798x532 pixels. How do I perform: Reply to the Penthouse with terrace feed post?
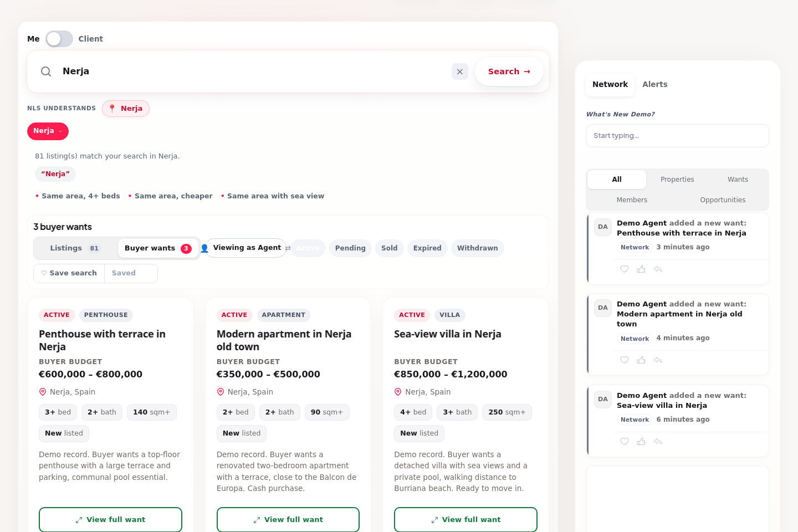(658, 269)
